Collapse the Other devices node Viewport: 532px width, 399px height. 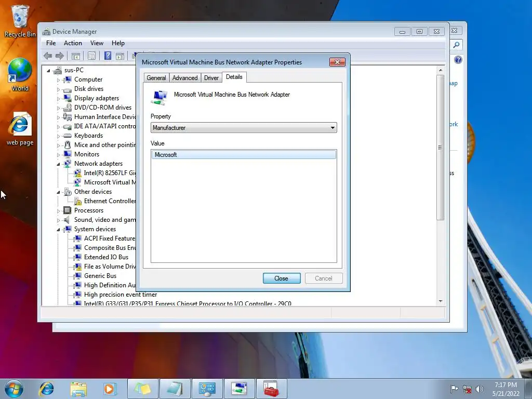(58, 192)
